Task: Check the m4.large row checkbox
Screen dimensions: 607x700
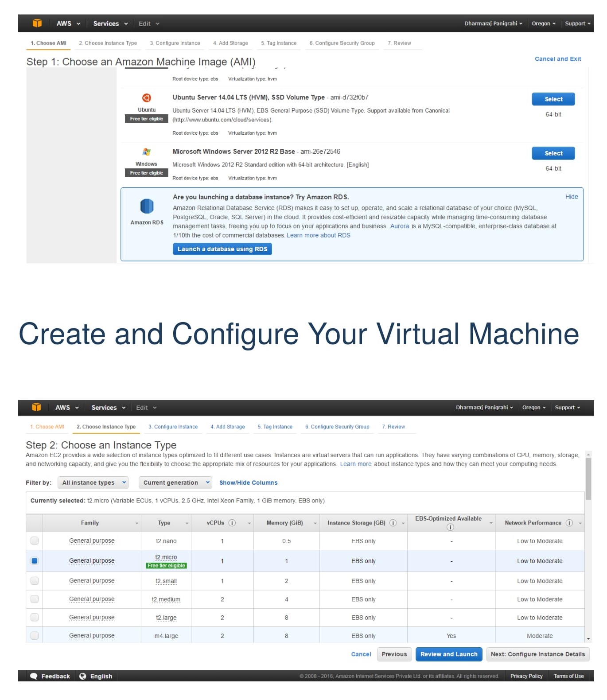Action: 35,635
